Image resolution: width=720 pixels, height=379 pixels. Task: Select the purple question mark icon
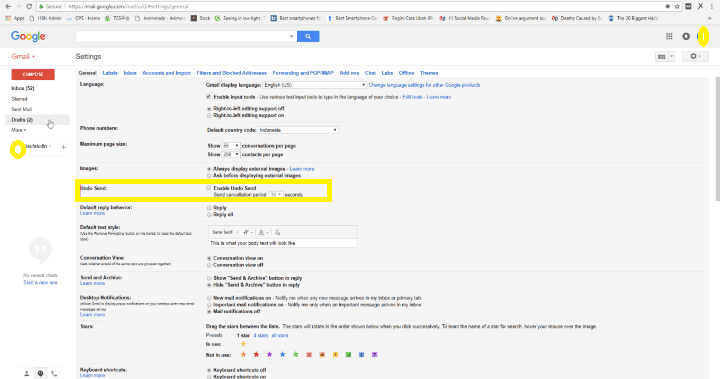point(375,355)
